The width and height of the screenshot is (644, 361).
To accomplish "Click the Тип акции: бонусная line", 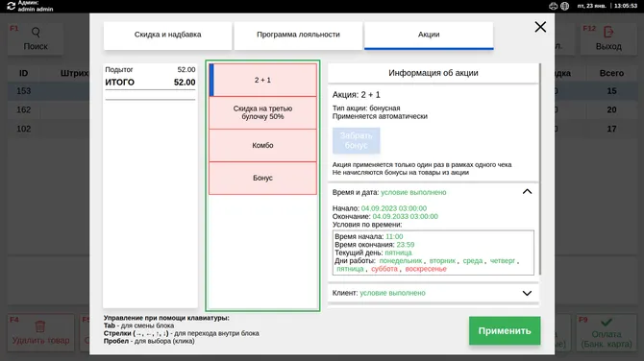I will pyautogui.click(x=366, y=108).
